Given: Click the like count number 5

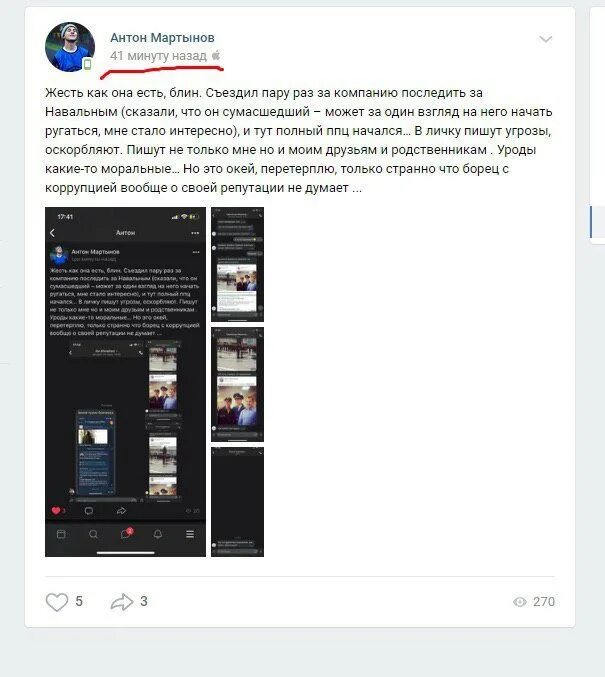Looking at the screenshot, I should (79, 601).
